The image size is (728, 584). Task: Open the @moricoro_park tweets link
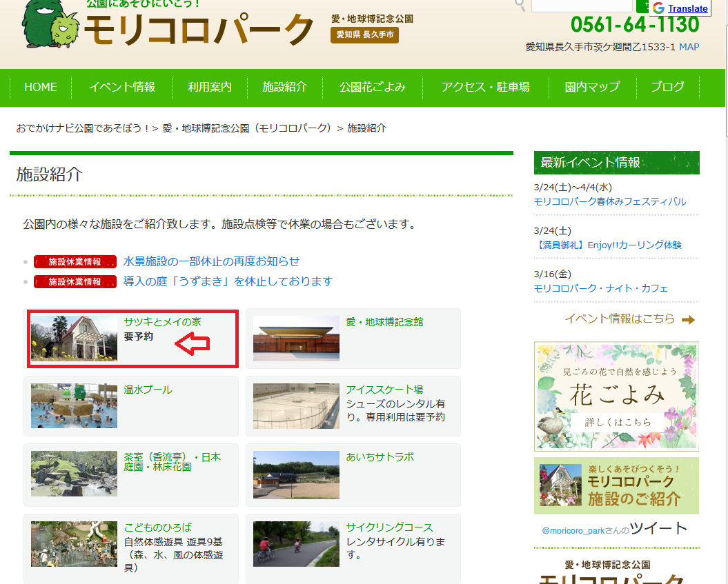click(x=614, y=530)
